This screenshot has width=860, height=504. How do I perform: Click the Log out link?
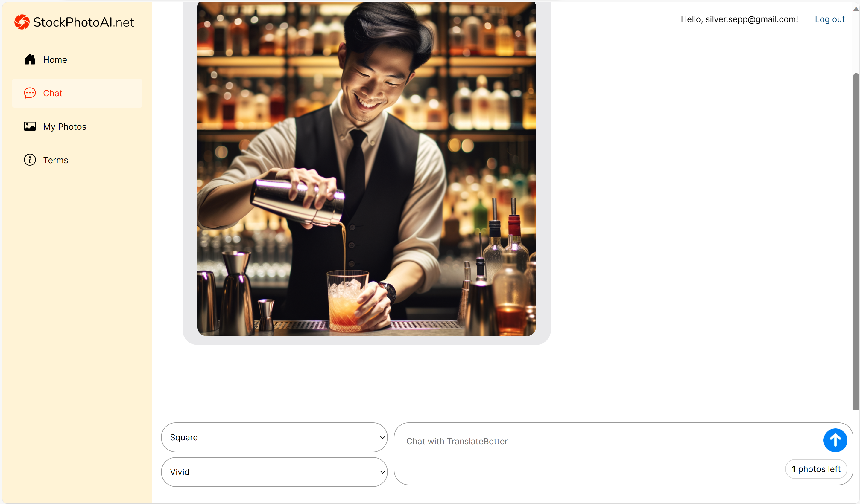[829, 19]
